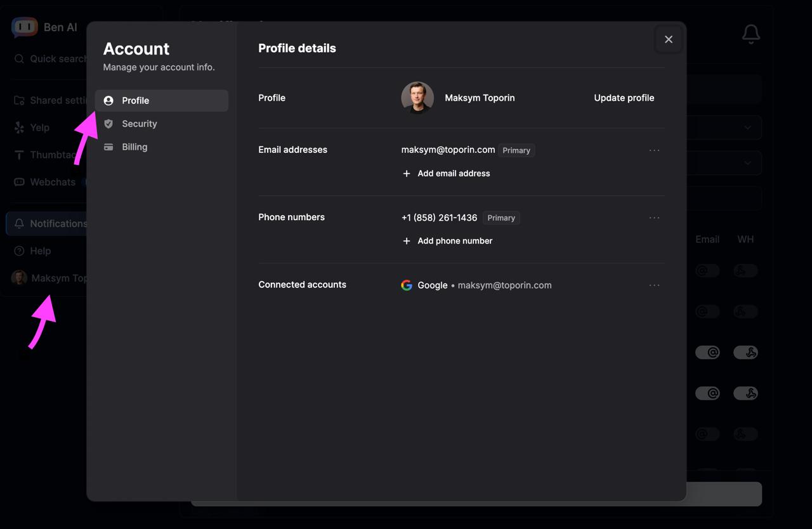The width and height of the screenshot is (812, 529).
Task: Click the bell icon at the page's top right
Action: point(751,34)
